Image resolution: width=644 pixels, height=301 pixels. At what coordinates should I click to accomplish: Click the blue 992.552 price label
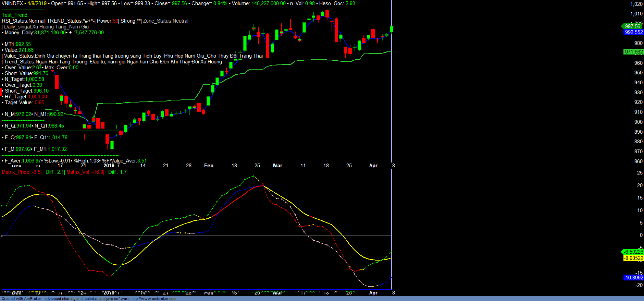click(633, 32)
